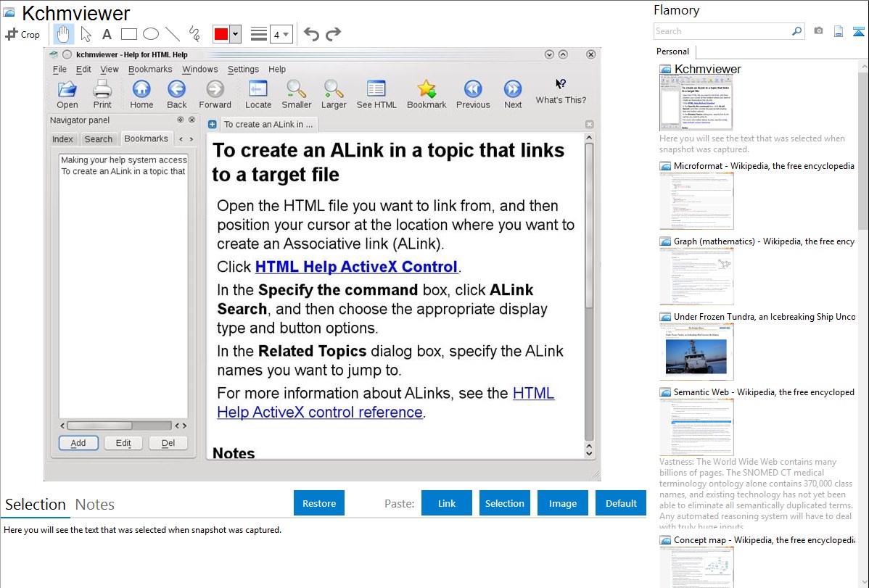
Task: Click the line thickness icon
Action: tap(259, 34)
